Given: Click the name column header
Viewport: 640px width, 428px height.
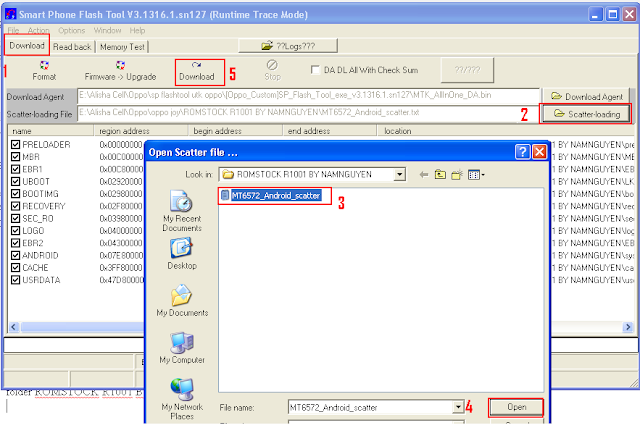Looking at the screenshot, I should coord(51,131).
